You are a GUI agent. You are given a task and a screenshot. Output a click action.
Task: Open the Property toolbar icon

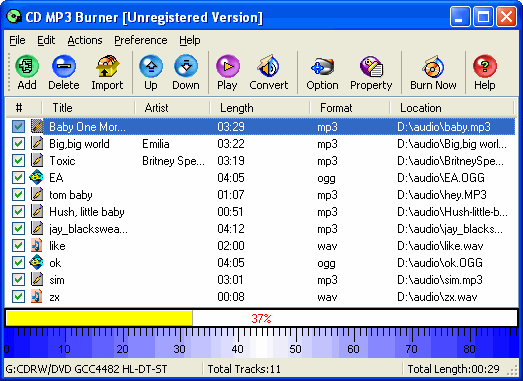[x=371, y=66]
